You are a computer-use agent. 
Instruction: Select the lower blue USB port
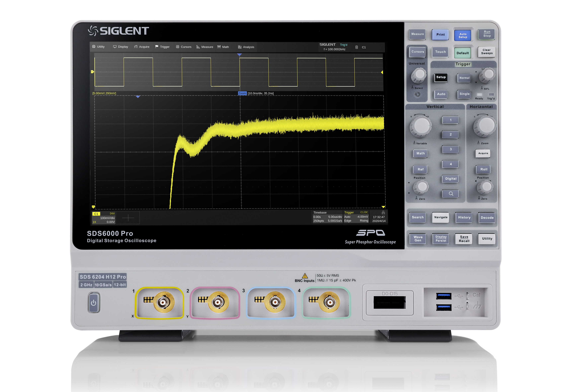[444, 307]
